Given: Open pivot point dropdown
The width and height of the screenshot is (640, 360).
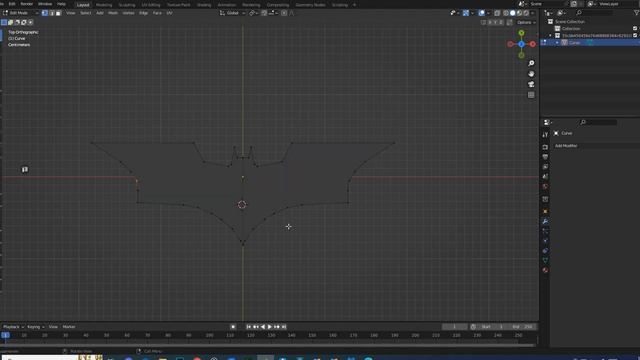Looking at the screenshot, I should 253,13.
